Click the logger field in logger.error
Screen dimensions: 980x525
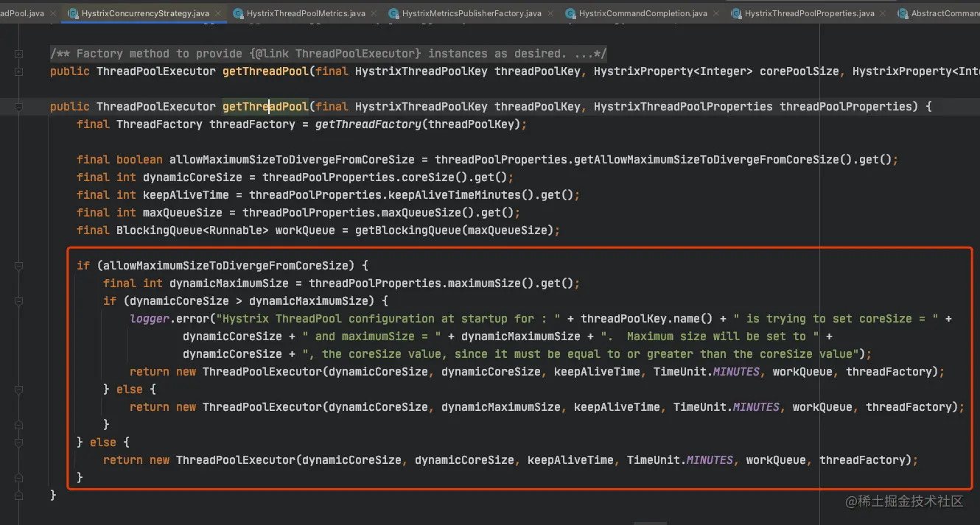(150, 319)
